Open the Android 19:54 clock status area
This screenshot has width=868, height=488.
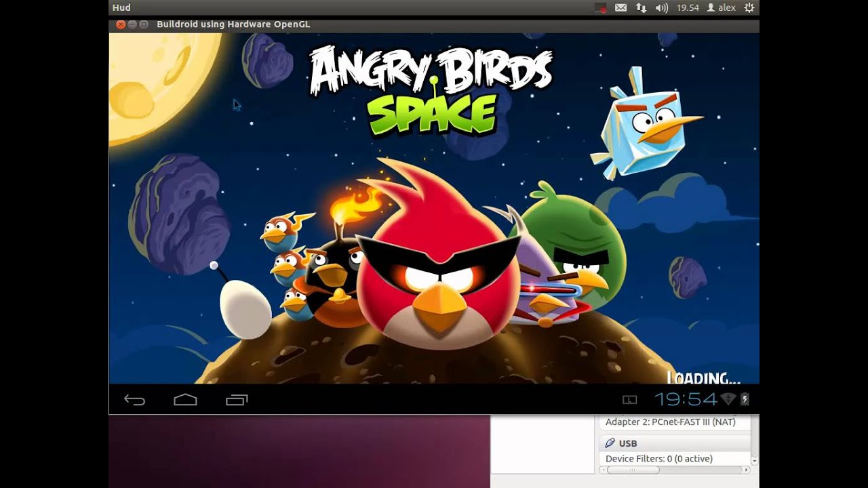pyautogui.click(x=686, y=399)
